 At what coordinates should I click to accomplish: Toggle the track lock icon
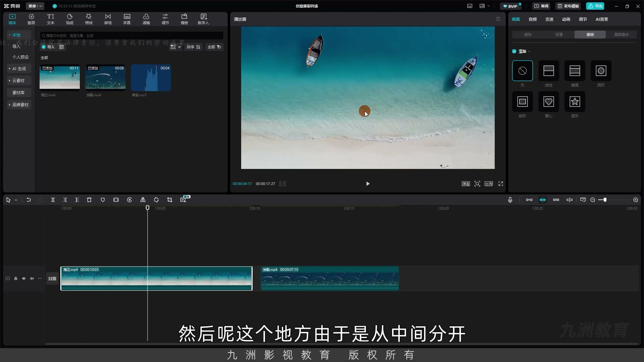[16, 279]
